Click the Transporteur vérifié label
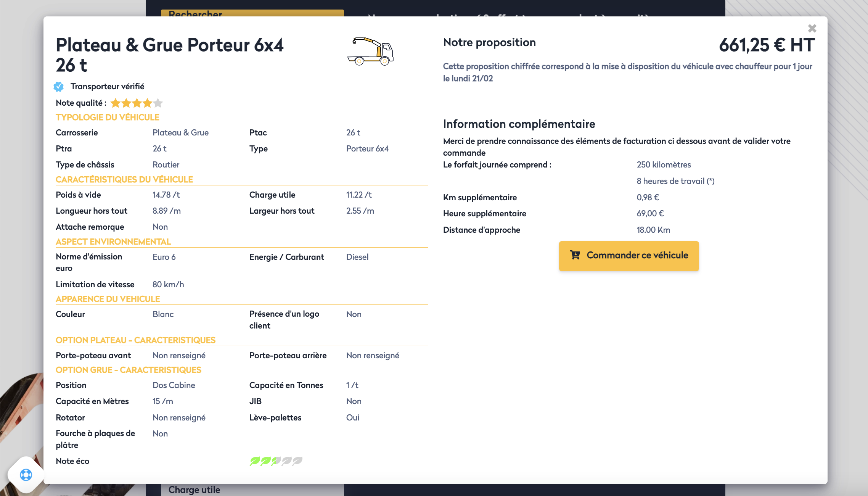The image size is (868, 496). click(x=107, y=87)
